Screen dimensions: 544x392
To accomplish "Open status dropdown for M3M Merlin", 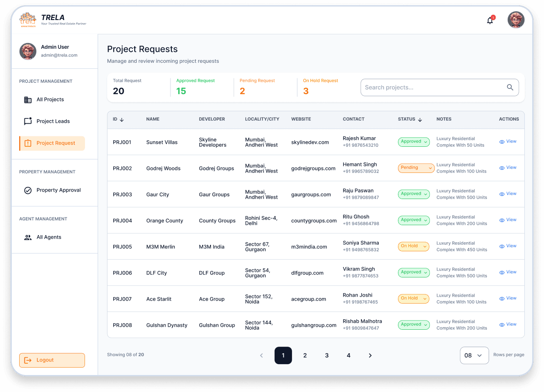I will [x=413, y=246].
